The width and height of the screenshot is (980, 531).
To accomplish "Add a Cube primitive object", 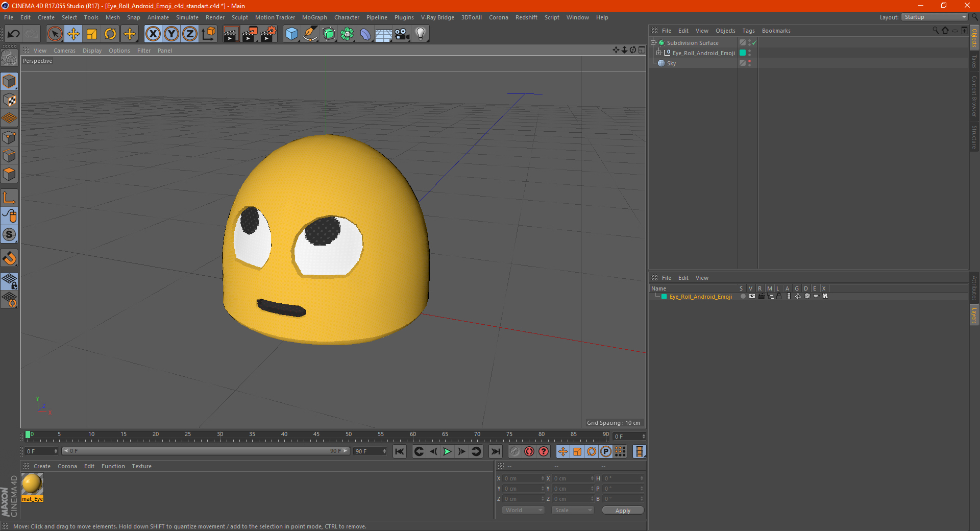I will click(291, 34).
